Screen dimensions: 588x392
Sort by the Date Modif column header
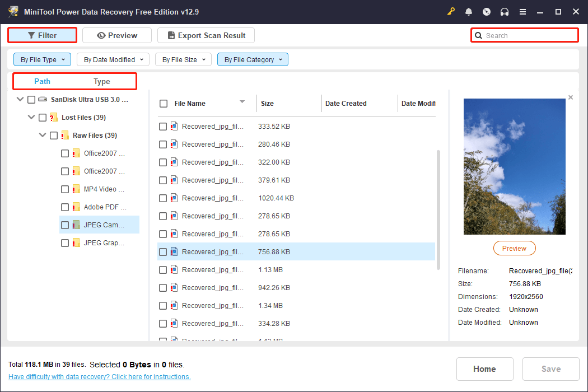click(418, 104)
